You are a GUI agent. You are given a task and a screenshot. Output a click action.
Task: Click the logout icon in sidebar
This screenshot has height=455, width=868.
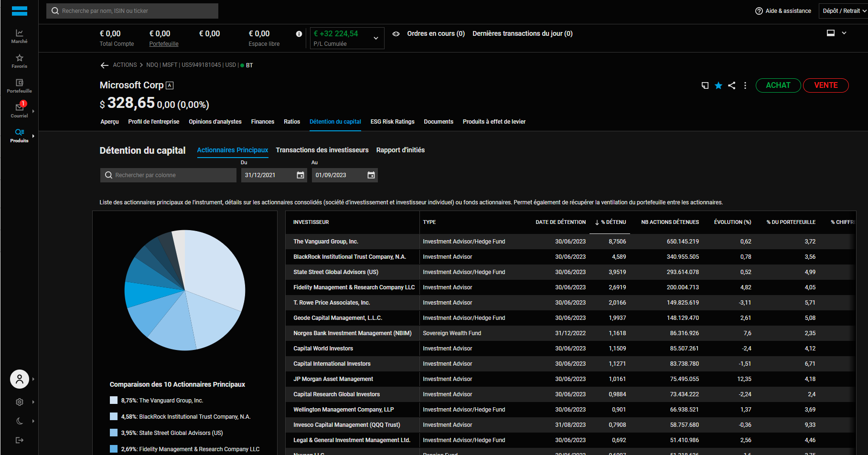point(20,440)
